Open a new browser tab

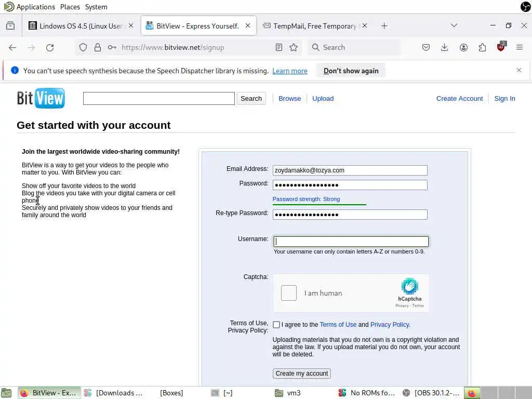(384, 26)
